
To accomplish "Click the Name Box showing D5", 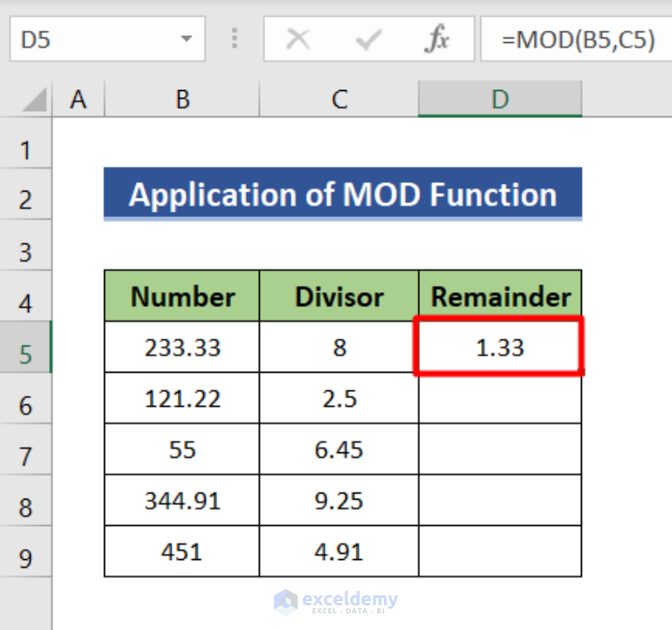I will [x=107, y=39].
